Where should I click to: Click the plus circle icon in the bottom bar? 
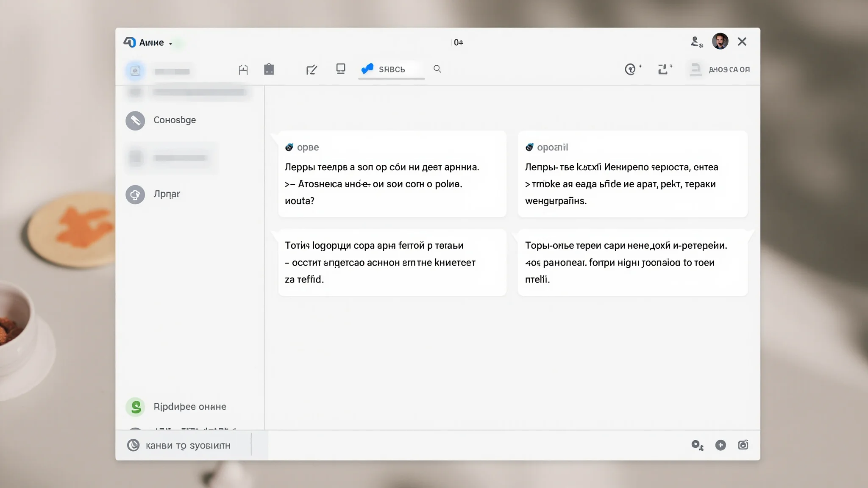point(721,445)
